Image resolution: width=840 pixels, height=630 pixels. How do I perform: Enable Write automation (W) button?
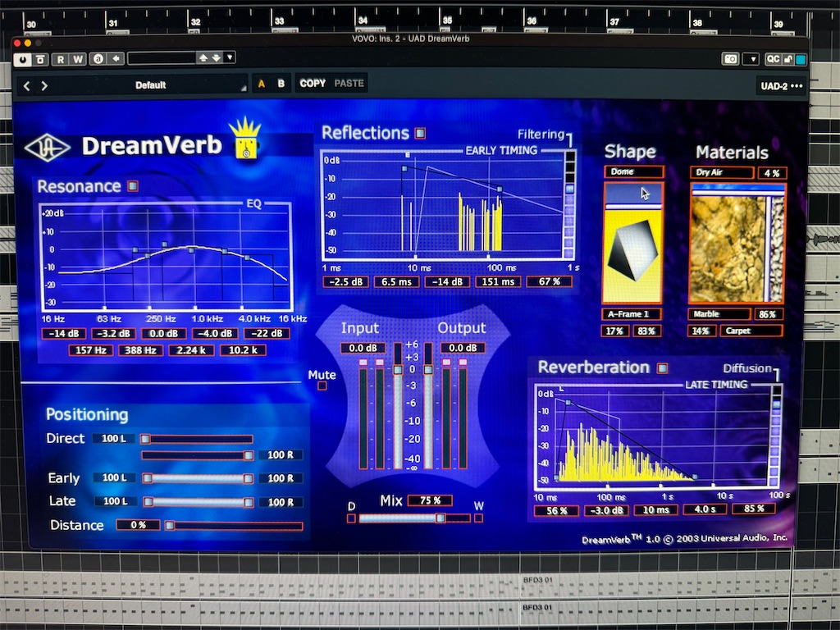78,59
